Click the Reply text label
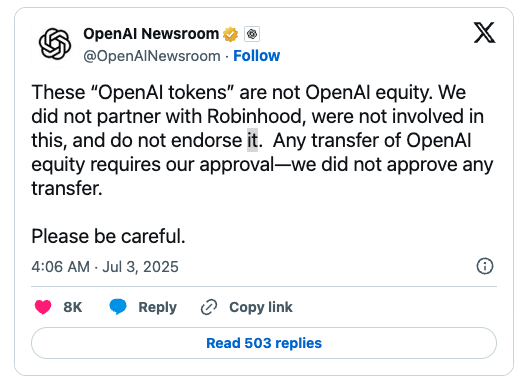 (x=157, y=307)
